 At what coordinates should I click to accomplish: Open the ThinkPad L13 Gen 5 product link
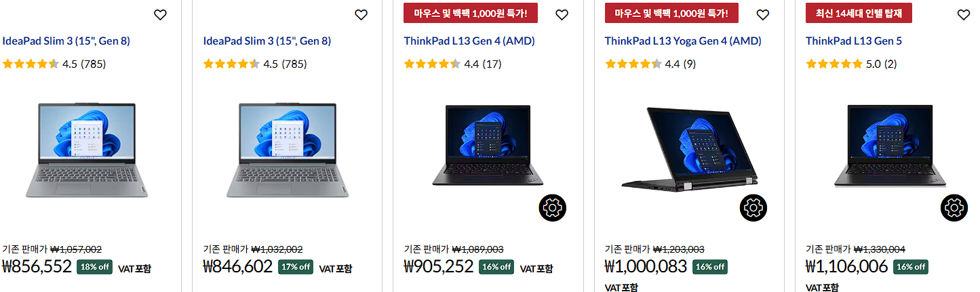854,41
